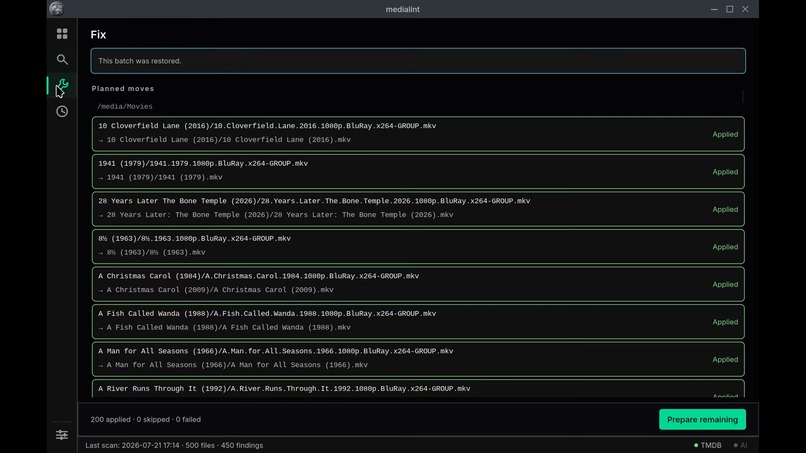Click Applied status on A Christmas Carol row

click(x=725, y=284)
